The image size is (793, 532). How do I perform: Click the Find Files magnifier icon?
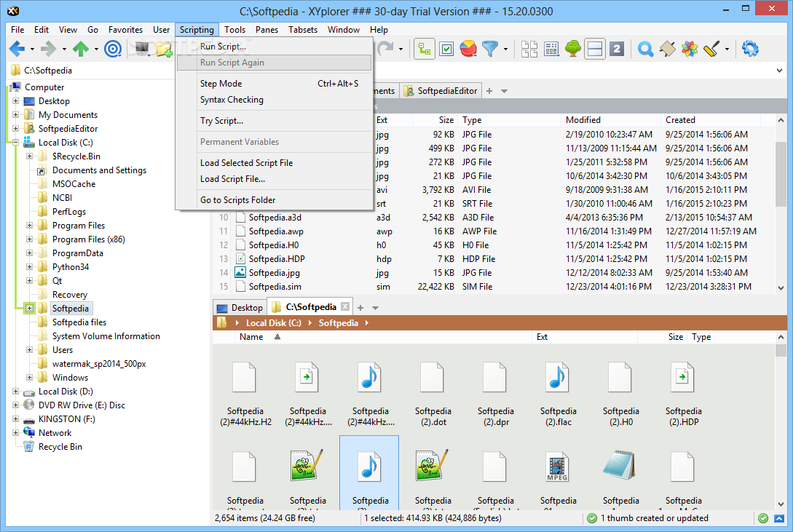(x=645, y=49)
